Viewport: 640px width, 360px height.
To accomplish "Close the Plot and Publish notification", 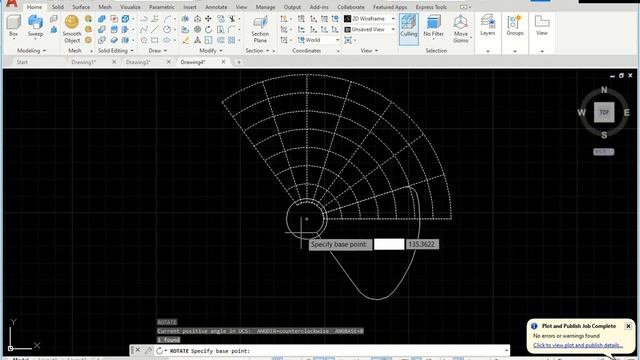I will (x=628, y=326).
